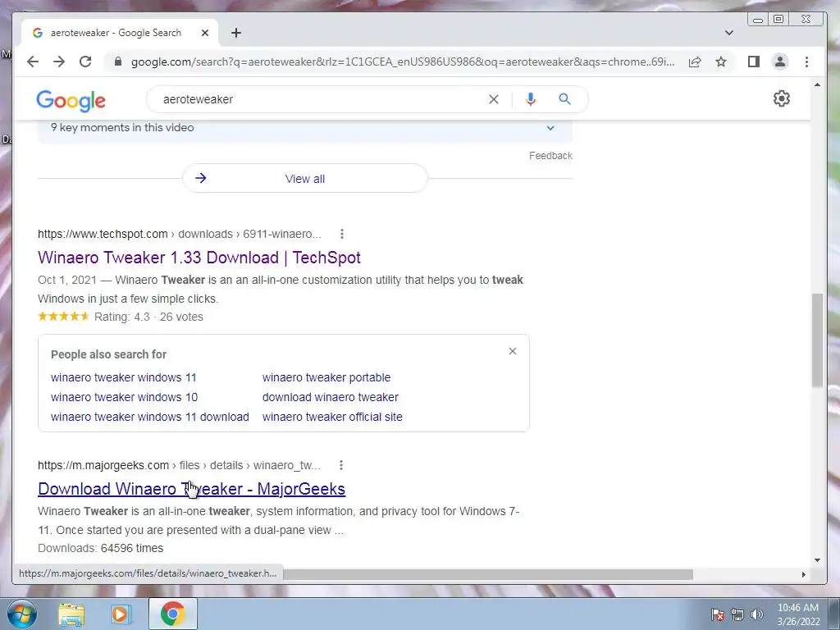Open the taskbar clock showing 10:46 AM

point(798,614)
